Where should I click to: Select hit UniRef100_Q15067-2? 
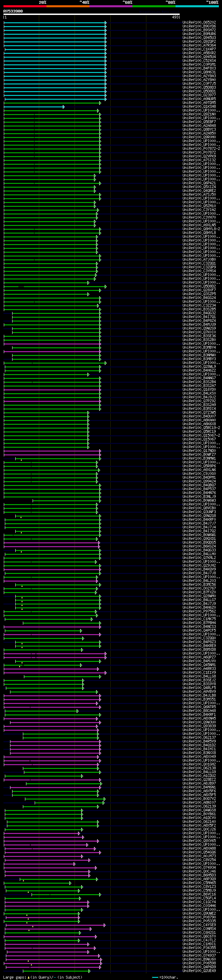click(201, 435)
